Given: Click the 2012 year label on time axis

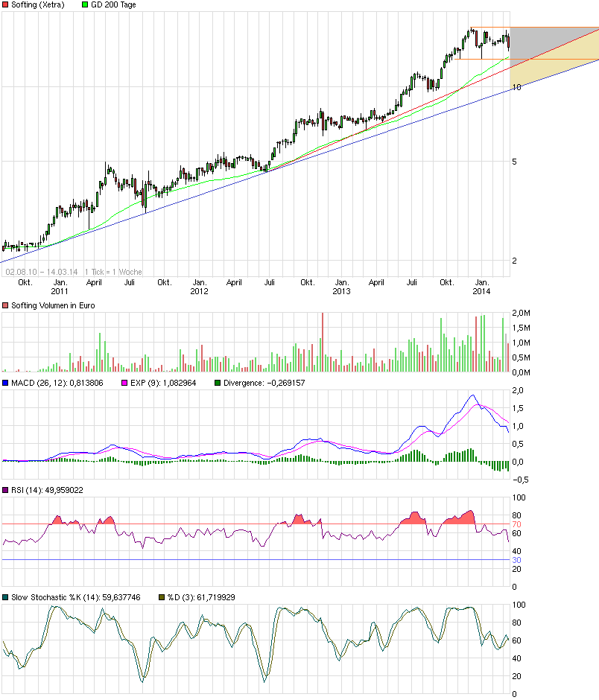Looking at the screenshot, I should [199, 291].
